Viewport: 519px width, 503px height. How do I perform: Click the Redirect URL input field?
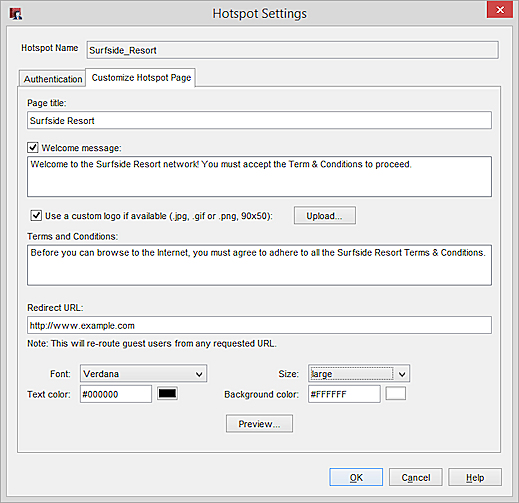259,325
